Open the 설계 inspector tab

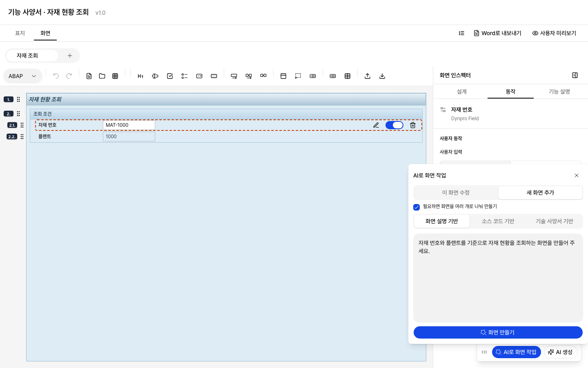tap(461, 92)
